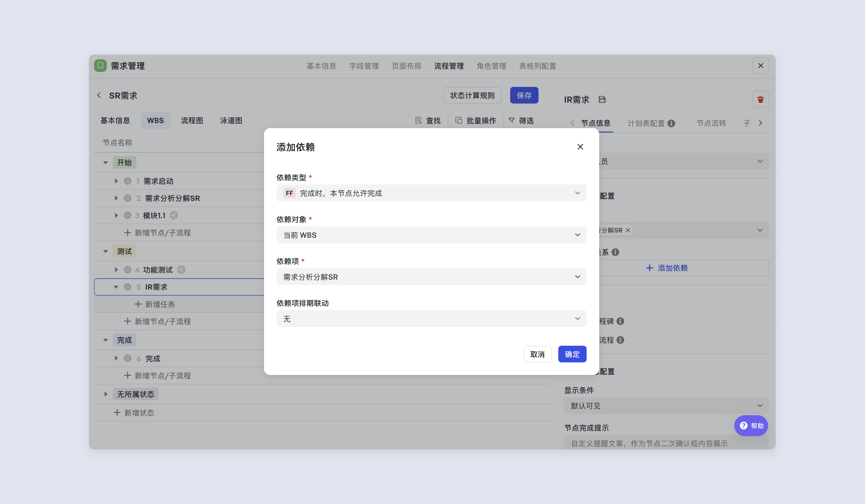Image resolution: width=865 pixels, height=504 pixels.
Task: Click the 批量操作 icon
Action: 459,120
